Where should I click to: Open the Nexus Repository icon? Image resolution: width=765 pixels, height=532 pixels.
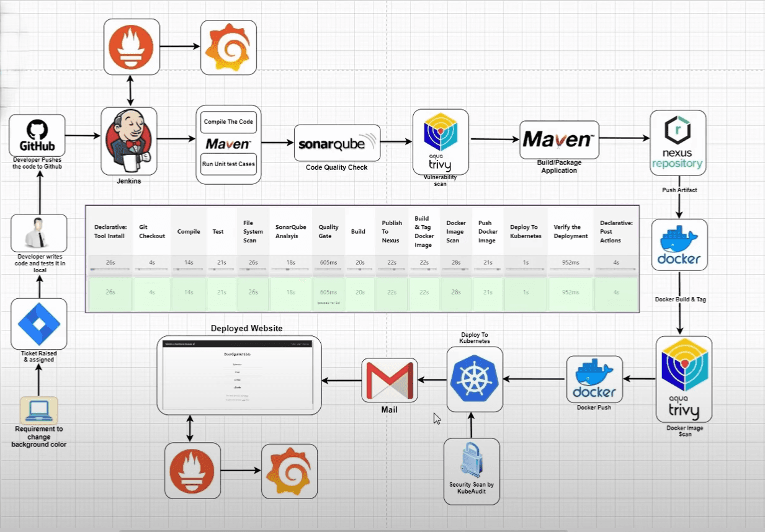click(678, 144)
